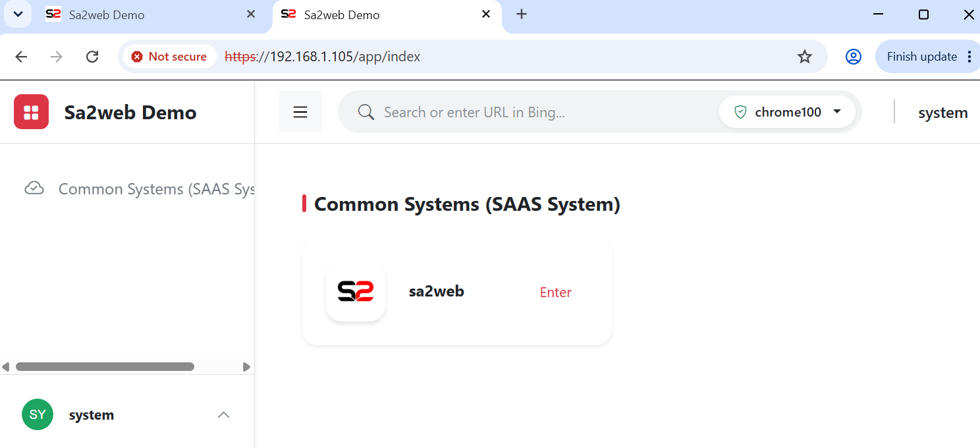Click the browser forward arrow

[57, 57]
